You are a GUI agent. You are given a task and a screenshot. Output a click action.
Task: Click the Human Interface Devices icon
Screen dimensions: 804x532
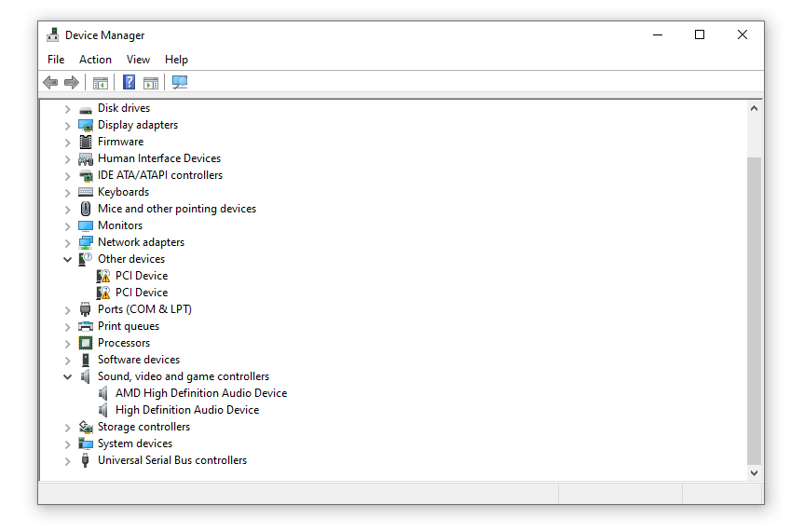click(86, 159)
